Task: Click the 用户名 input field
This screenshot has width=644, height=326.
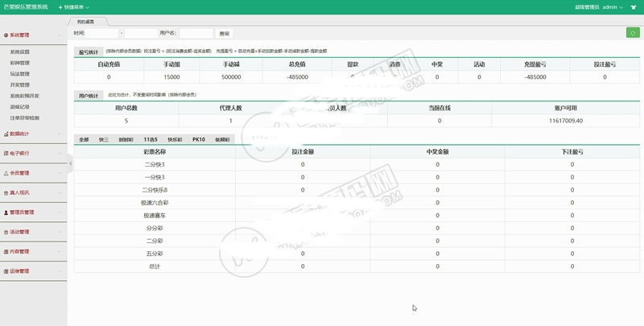Action: (x=196, y=34)
